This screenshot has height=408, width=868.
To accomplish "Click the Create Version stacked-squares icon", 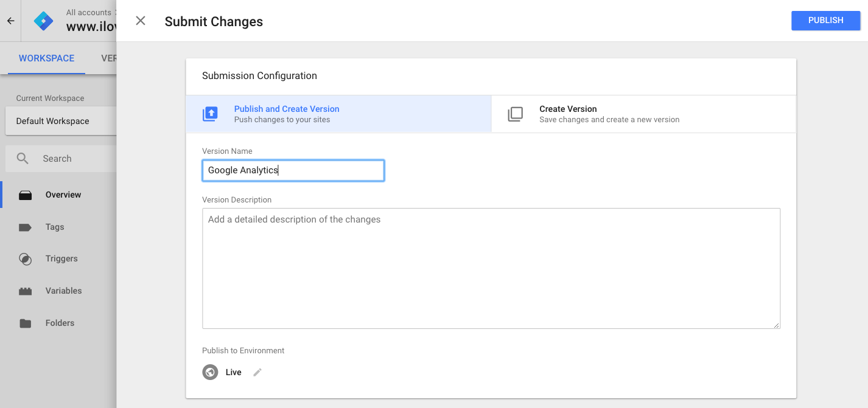I will coord(515,114).
